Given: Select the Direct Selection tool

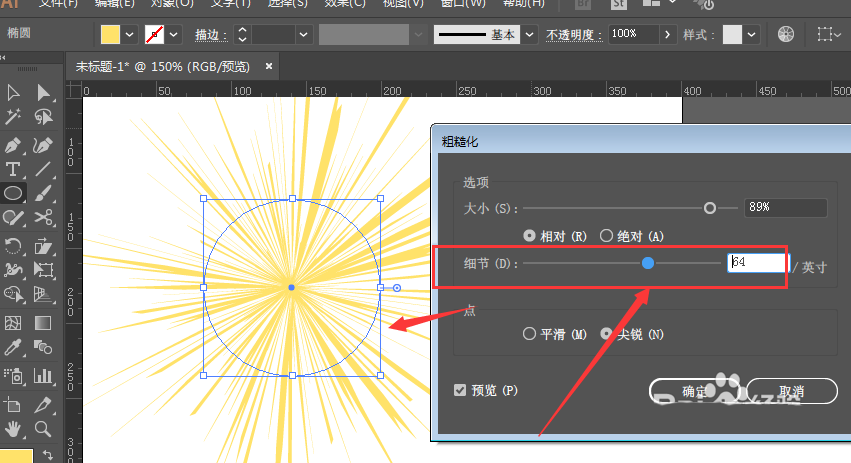Looking at the screenshot, I should click(43, 92).
